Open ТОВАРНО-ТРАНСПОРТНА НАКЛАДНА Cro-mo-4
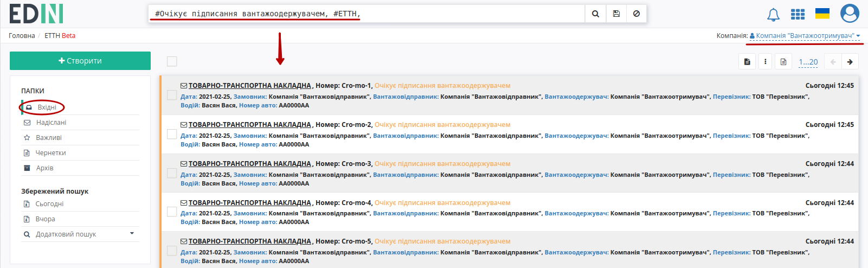 pos(250,203)
